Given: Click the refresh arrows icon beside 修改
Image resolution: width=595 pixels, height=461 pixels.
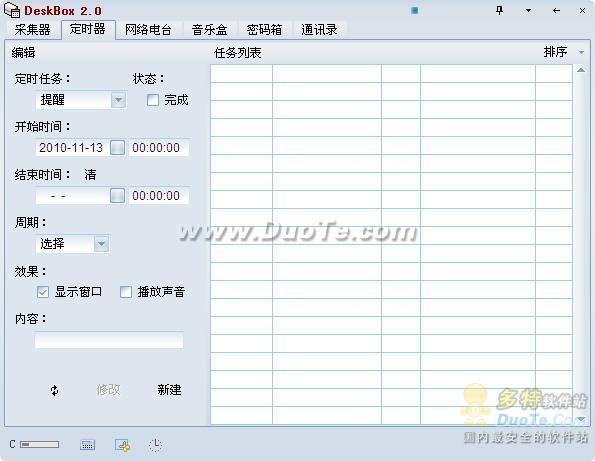Looking at the screenshot, I should pos(55,390).
